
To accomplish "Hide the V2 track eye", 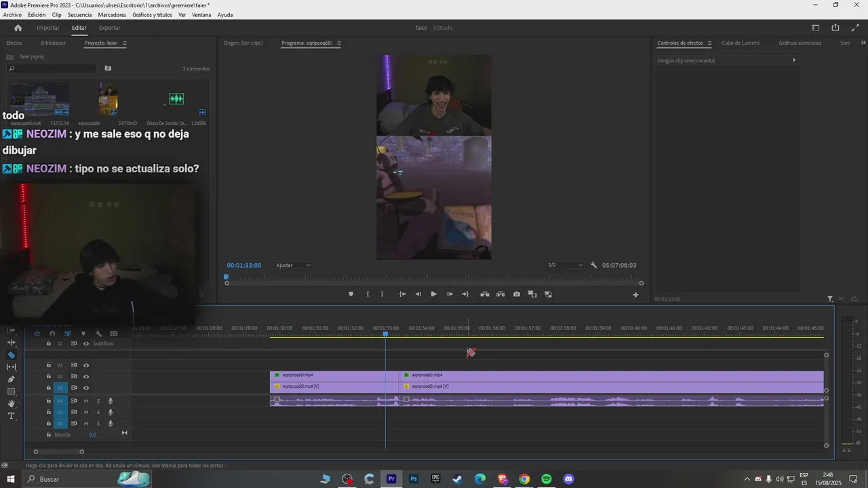I will tap(86, 376).
